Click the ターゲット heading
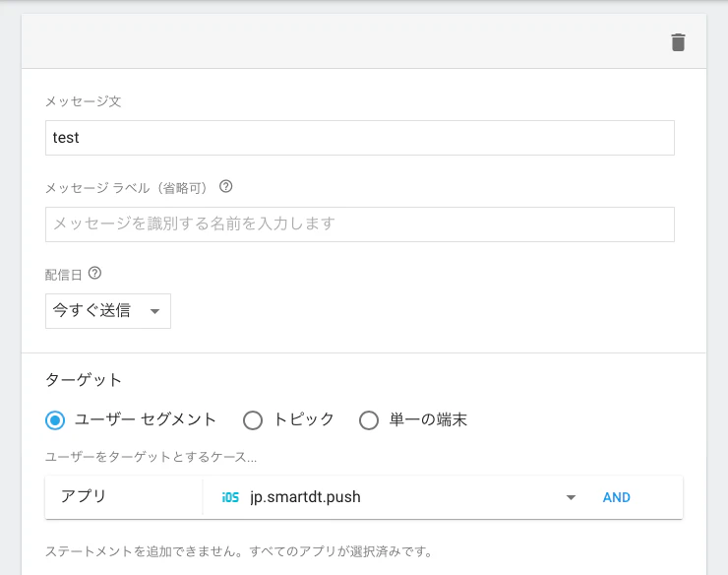 pyautogui.click(x=84, y=380)
